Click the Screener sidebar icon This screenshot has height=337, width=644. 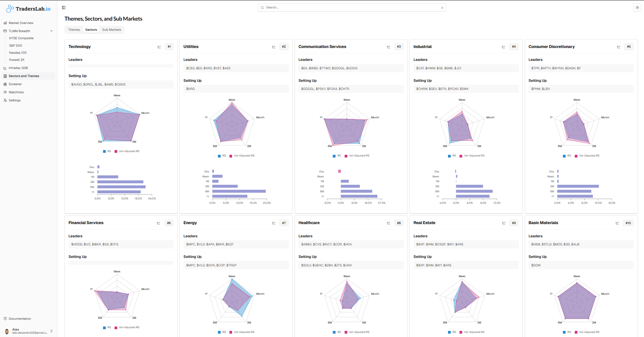5,84
